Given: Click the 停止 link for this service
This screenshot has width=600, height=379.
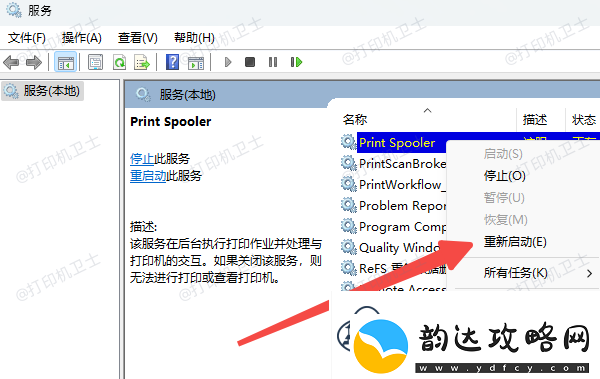Looking at the screenshot, I should pyautogui.click(x=142, y=158).
